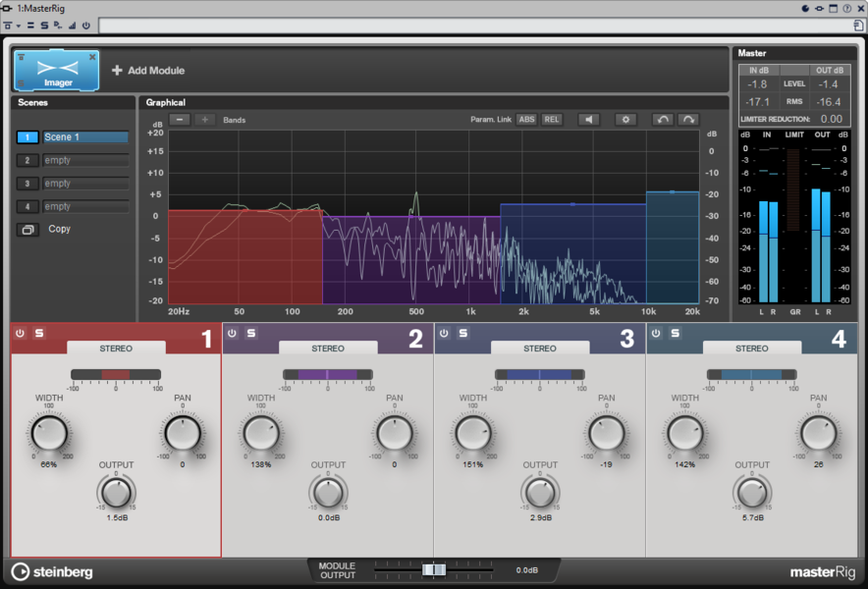Toggle the plug-in power button in top toolbar
This screenshot has width=868, height=589.
[85, 26]
